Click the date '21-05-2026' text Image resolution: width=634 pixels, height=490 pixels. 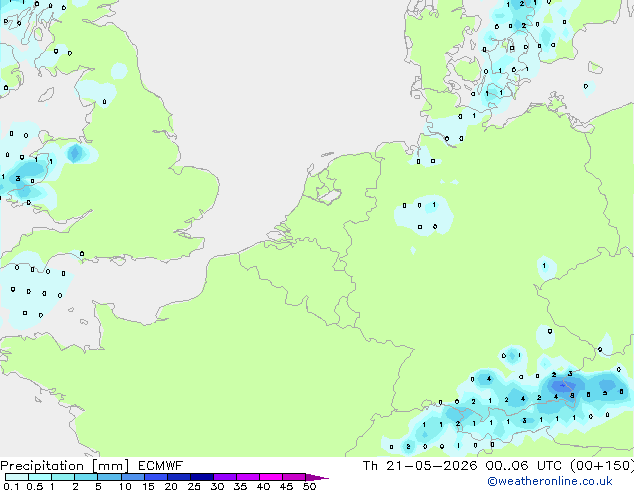coord(431,466)
